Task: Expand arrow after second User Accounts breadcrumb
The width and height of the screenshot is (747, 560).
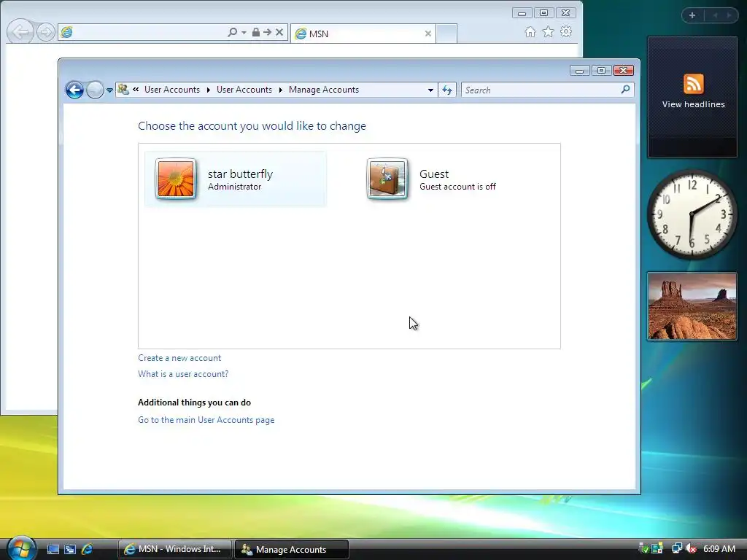Action: click(280, 90)
